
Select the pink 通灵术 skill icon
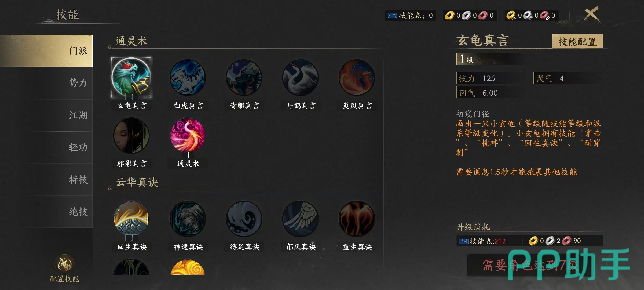(188, 135)
